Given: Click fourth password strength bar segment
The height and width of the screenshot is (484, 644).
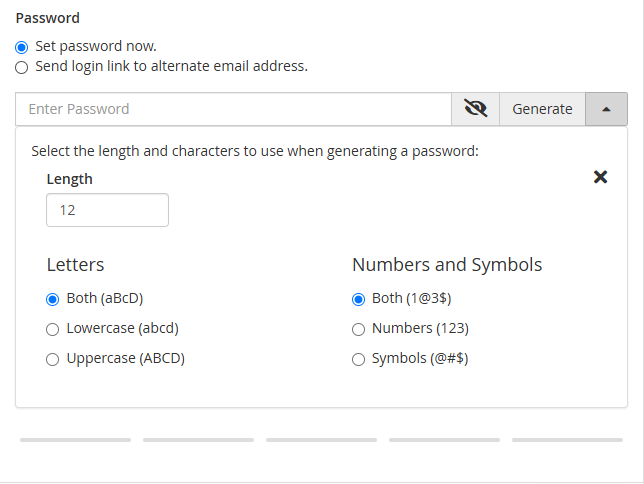Looking at the screenshot, I should (444, 440).
